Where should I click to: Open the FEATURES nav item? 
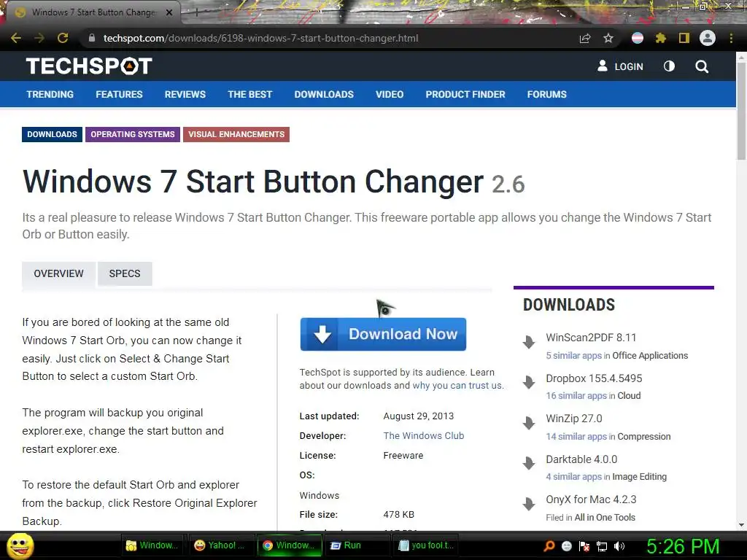coord(119,94)
